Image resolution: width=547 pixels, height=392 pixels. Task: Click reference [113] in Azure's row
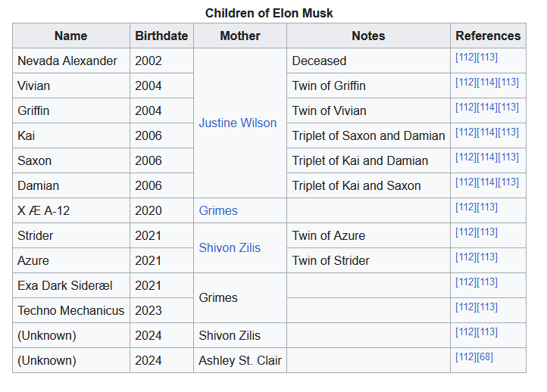coord(487,257)
